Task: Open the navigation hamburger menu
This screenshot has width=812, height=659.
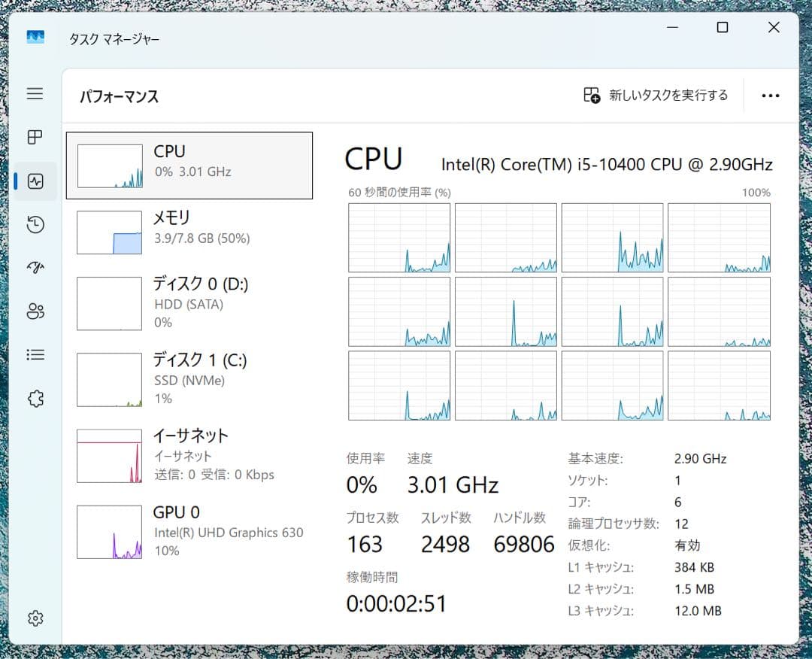Action: pos(35,93)
